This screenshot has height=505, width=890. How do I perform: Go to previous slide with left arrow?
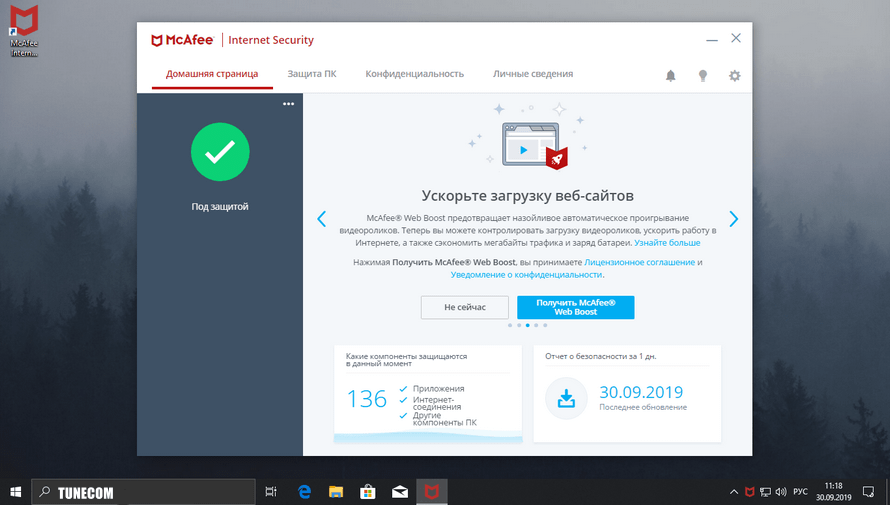coord(322,219)
